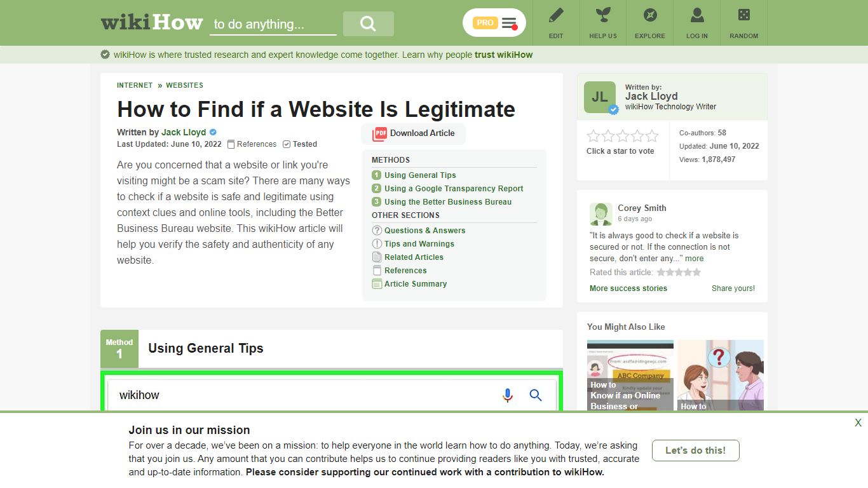The width and height of the screenshot is (868, 488).
Task: Jump to Tips and Warnings section
Action: pyautogui.click(x=419, y=244)
